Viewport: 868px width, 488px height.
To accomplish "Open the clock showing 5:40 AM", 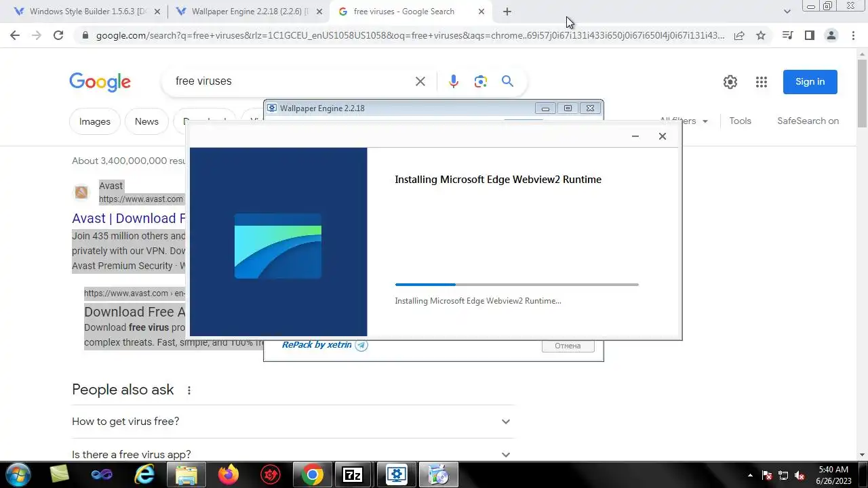I will tap(833, 475).
